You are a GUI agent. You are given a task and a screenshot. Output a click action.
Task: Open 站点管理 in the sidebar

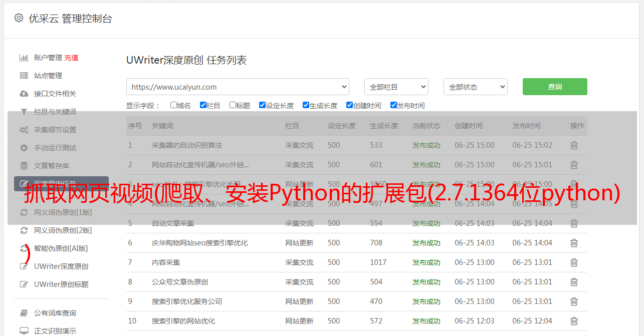tap(48, 76)
